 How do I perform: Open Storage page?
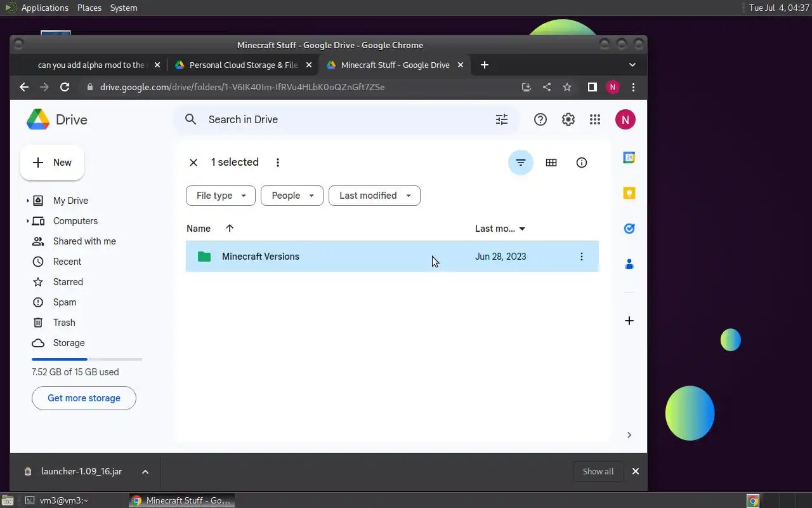point(69,343)
